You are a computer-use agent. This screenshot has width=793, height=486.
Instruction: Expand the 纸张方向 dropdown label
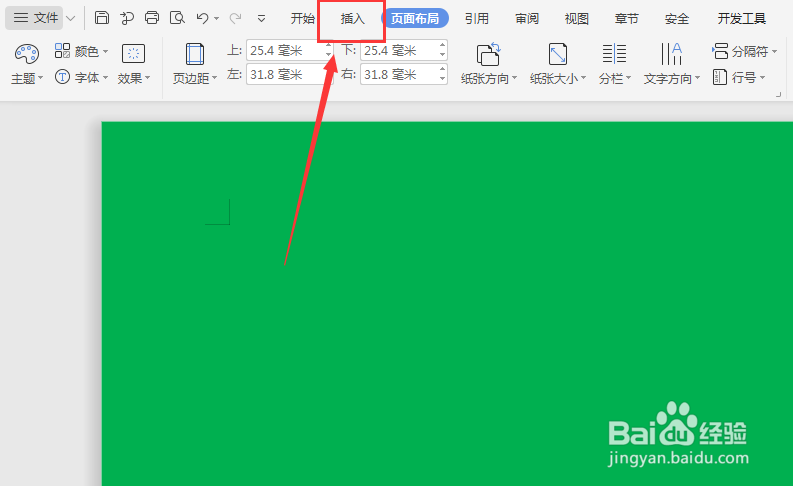[489, 79]
